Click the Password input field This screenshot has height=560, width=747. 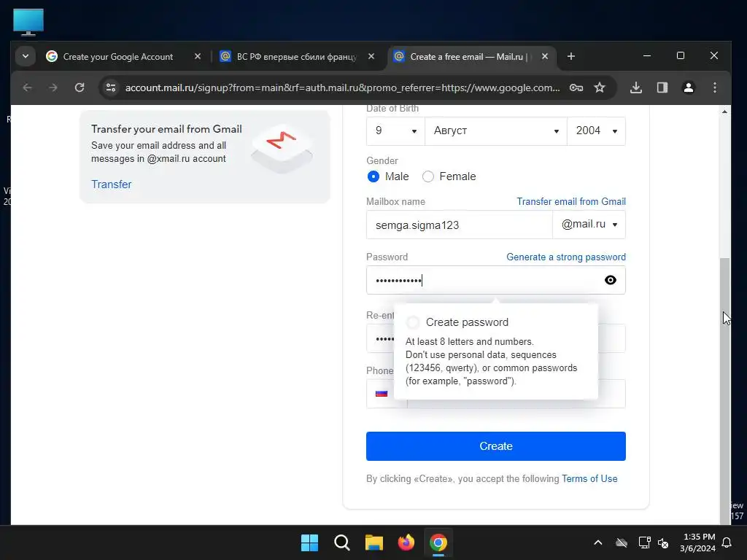click(x=496, y=280)
